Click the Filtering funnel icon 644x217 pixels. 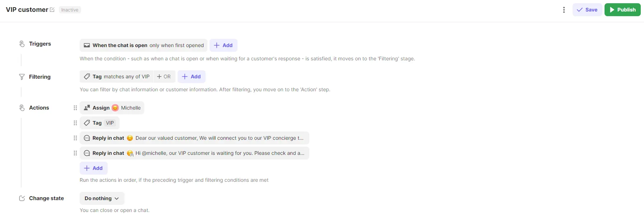click(x=22, y=77)
